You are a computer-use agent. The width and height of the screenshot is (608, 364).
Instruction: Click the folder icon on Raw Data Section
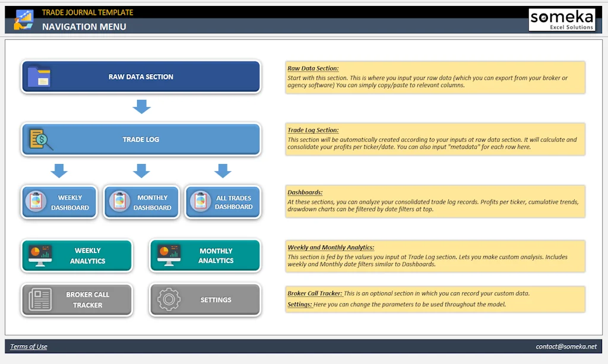(39, 76)
